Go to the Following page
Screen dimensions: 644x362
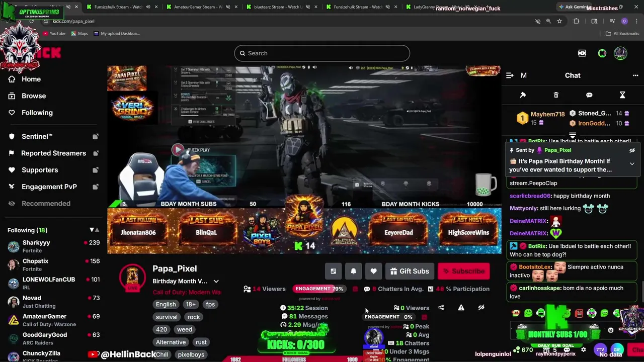pos(37,113)
